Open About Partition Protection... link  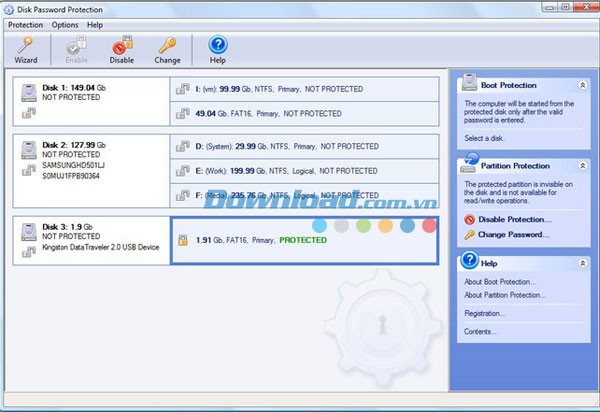[505, 295]
